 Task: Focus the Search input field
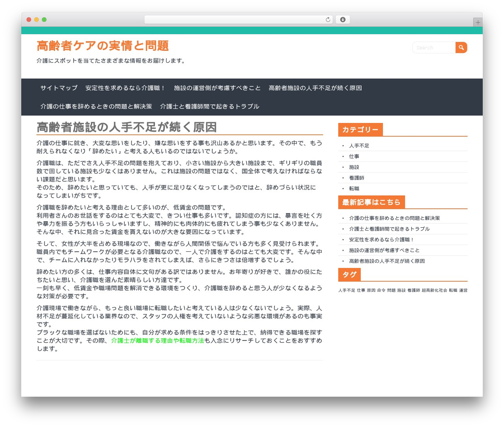pos(434,48)
